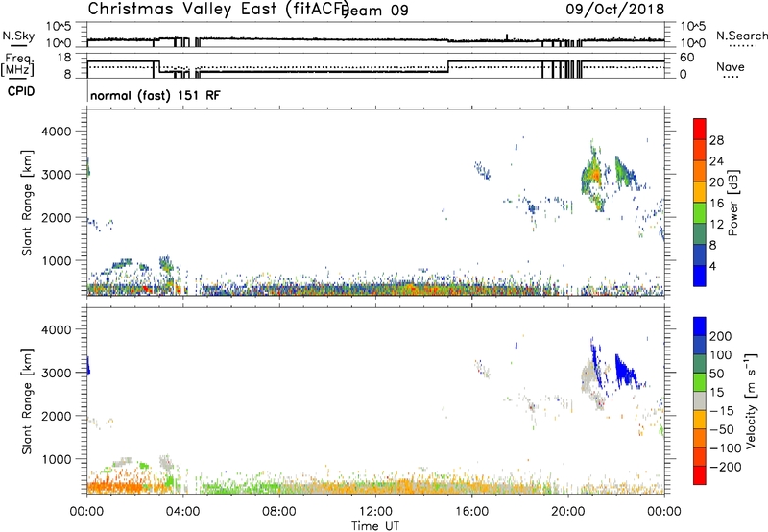This screenshot has width=768, height=532.
Task: Click the 'Beam 09' label
Action: [x=374, y=11]
